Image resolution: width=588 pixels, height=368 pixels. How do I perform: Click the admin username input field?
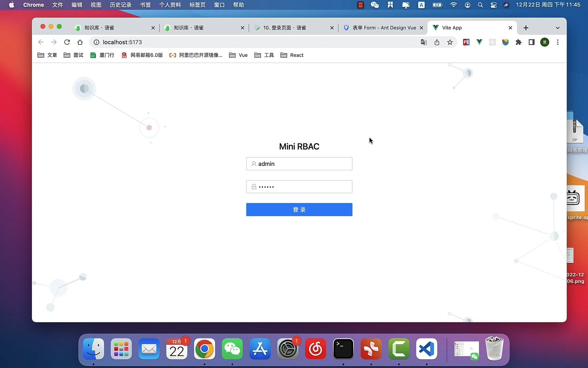pos(299,164)
